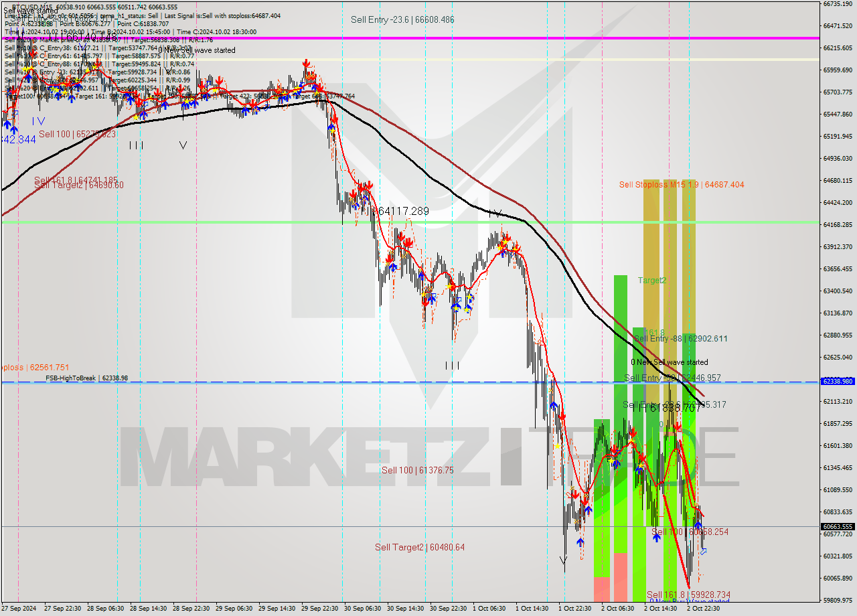Screen dimensions: 857x616
Task: Click the 'ploss | 62561.751' label at left edge
Action: click(35, 368)
